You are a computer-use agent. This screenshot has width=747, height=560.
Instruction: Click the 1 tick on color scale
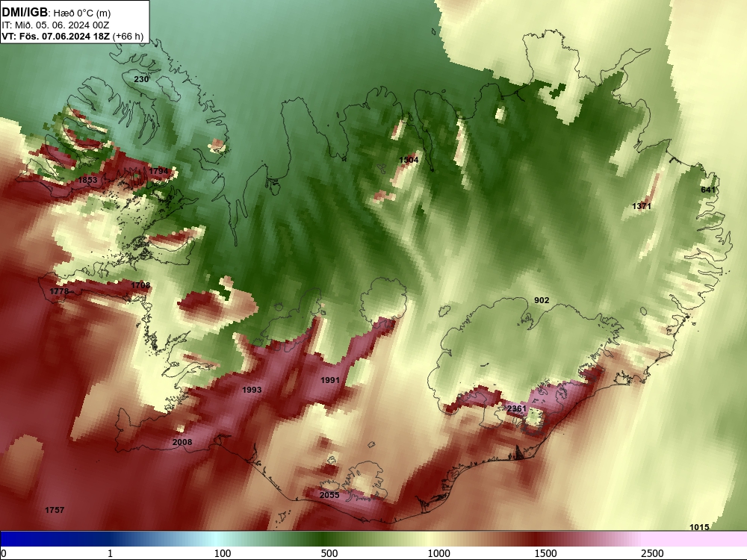110,553
